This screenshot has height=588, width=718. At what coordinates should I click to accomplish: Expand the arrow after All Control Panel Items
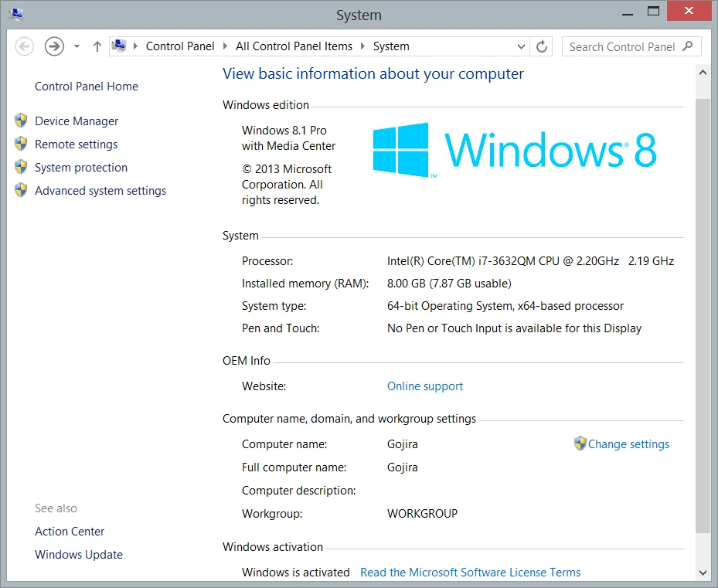362,46
